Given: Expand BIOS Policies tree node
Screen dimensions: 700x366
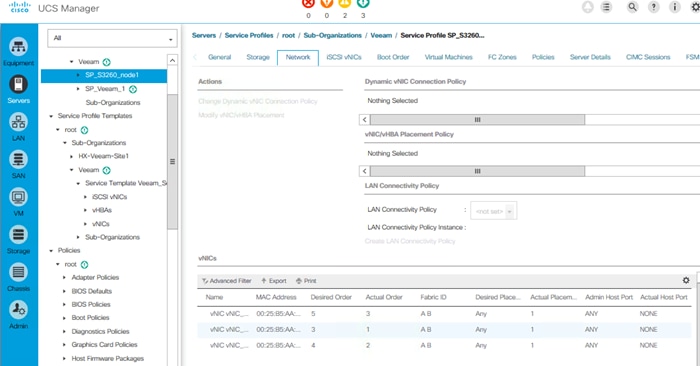Looking at the screenshot, I should point(65,304).
